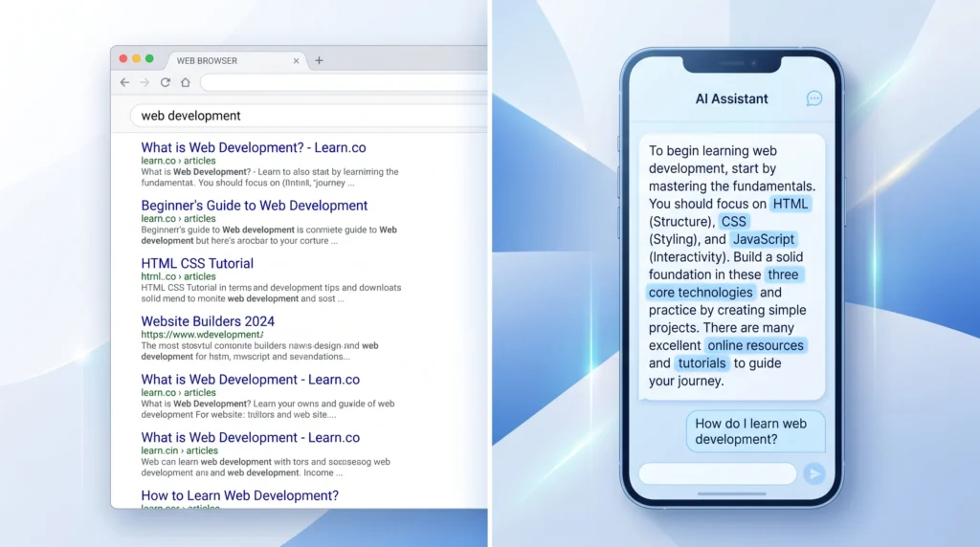Viewport: 980px width, 547px height.
Task: Tap the 'How do I learn web development?' bubble
Action: coord(756,431)
